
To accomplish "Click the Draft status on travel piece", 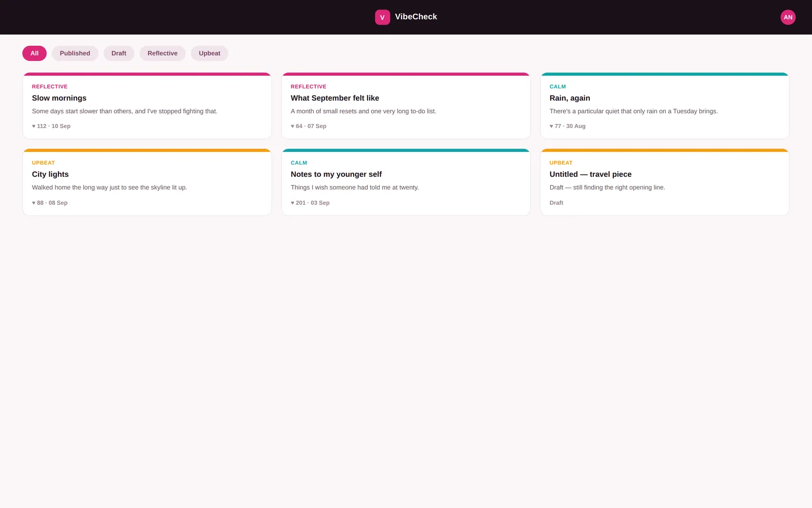I will click(556, 203).
